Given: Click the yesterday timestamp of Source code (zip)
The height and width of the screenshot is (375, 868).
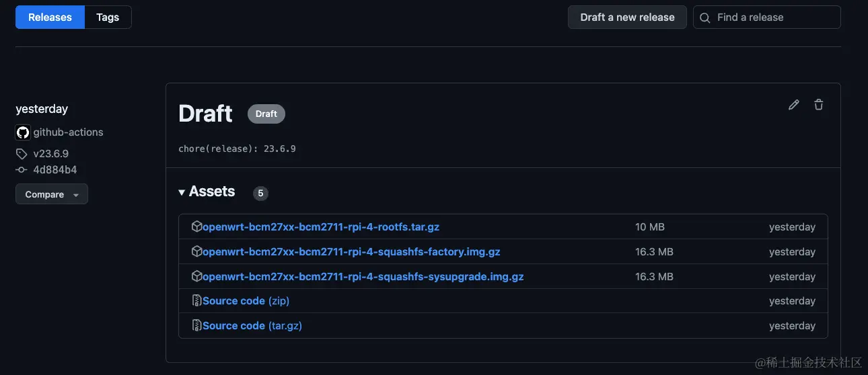Looking at the screenshot, I should tap(792, 301).
